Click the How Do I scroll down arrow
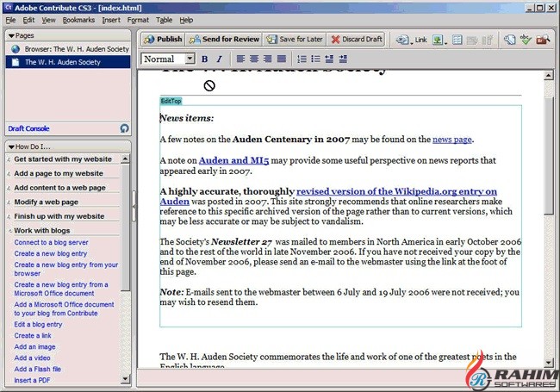The width and height of the screenshot is (560, 392). [126, 379]
